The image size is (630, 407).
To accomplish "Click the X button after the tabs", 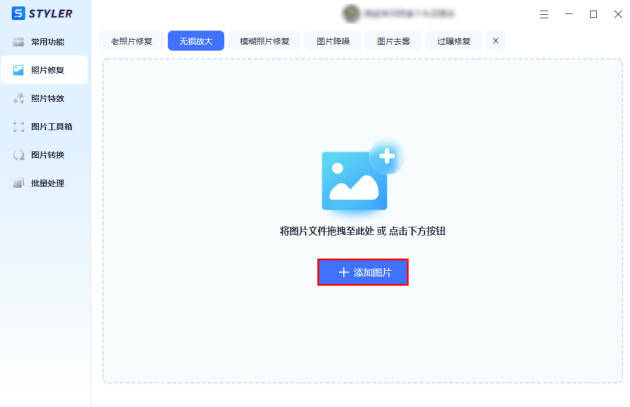I will (x=495, y=41).
